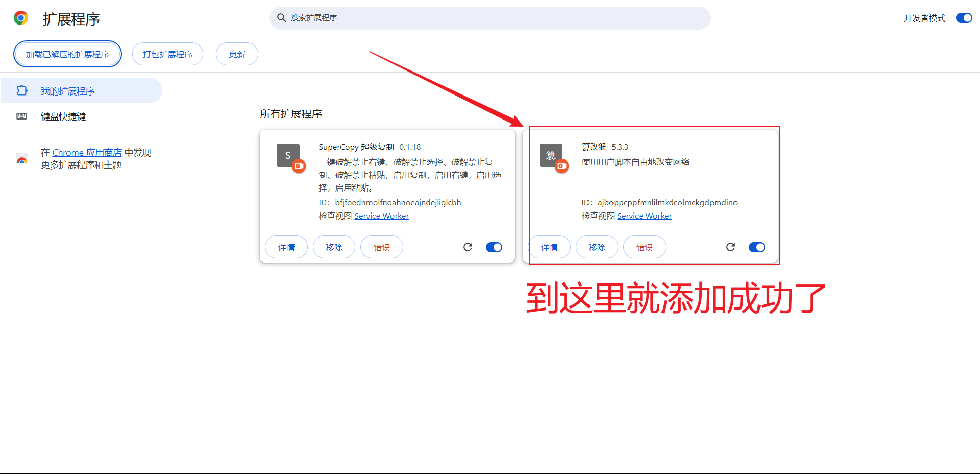The height and width of the screenshot is (474, 980).
Task: Click the 所有扩展程序 heading
Action: coord(291,114)
